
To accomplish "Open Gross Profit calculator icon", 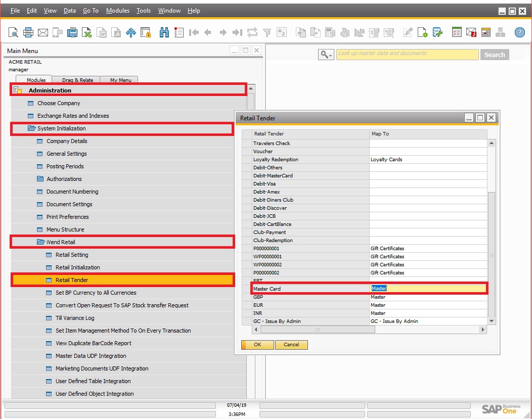I will click(330, 32).
